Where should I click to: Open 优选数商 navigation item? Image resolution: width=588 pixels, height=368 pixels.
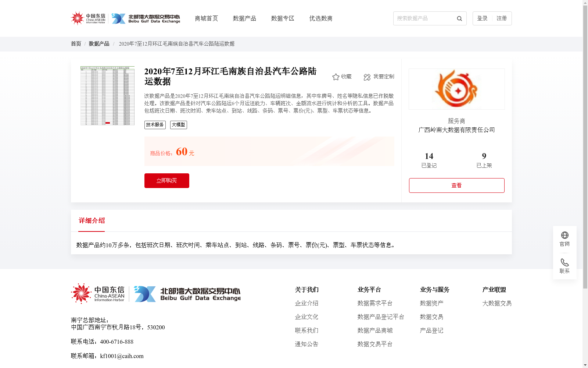coord(321,18)
